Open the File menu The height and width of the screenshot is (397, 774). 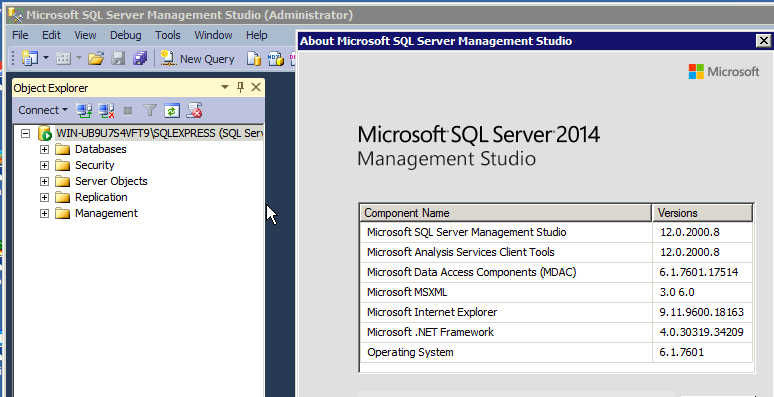[x=20, y=35]
